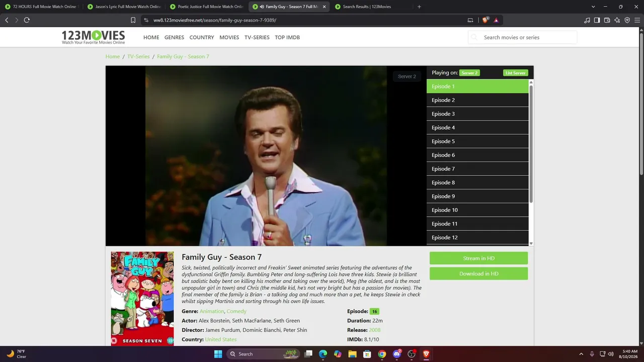
Task: Play Episode 2
Action: [477, 100]
